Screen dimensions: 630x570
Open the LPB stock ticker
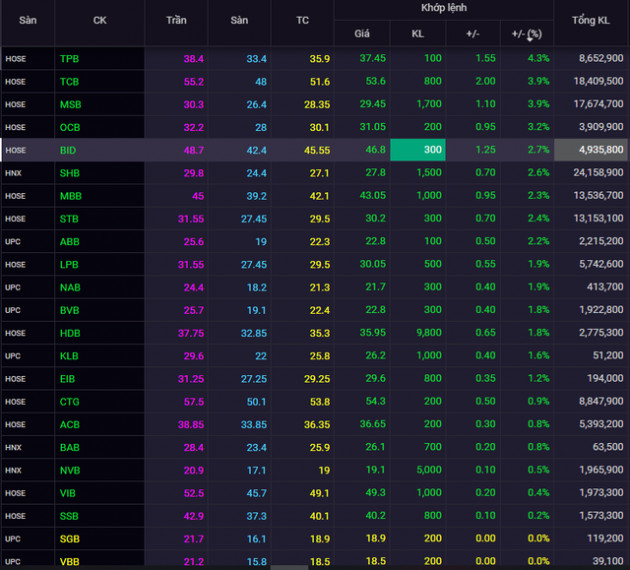point(69,265)
